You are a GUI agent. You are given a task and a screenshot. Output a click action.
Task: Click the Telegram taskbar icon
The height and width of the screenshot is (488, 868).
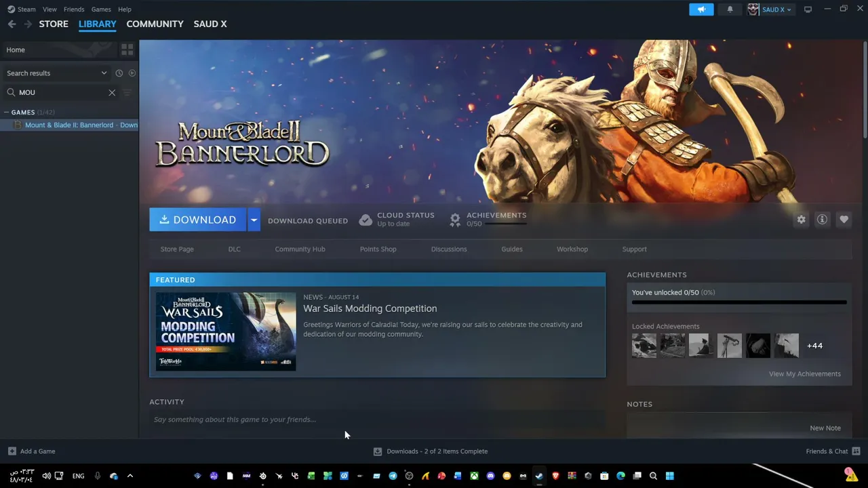[393, 476]
